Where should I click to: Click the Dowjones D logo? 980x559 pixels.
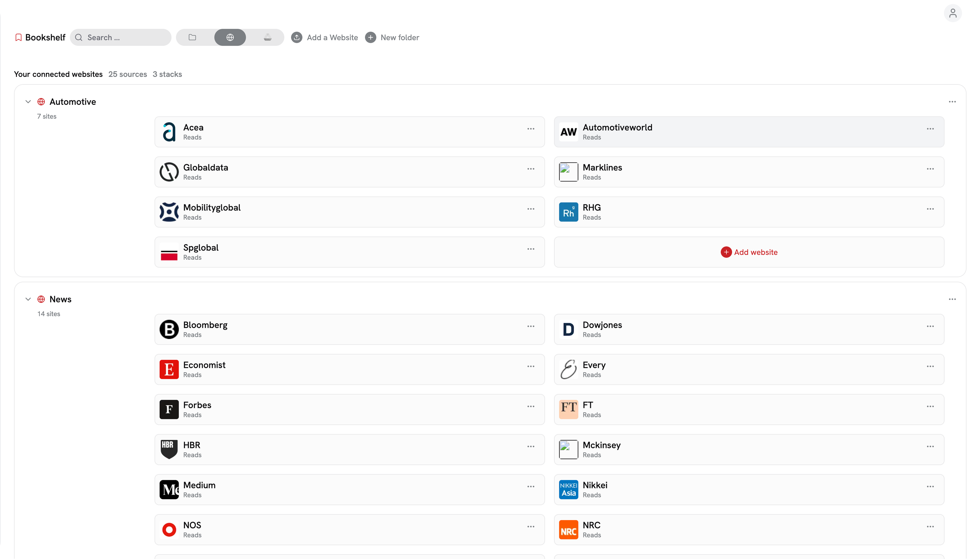568,329
